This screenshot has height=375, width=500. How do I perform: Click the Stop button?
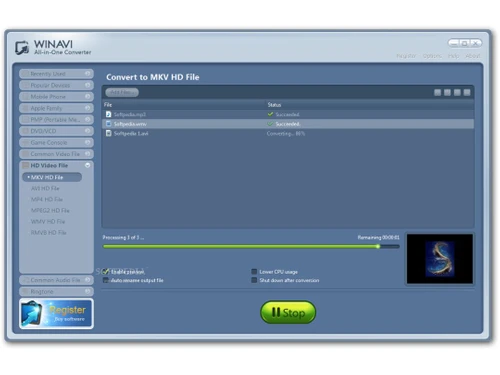[x=288, y=312]
